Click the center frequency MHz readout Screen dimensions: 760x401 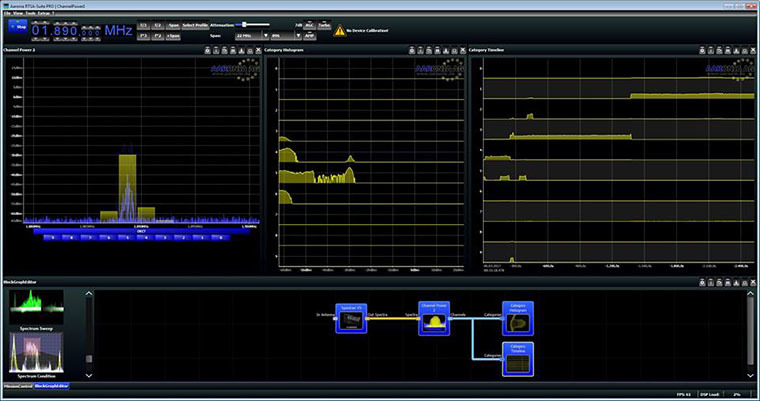(x=82, y=31)
